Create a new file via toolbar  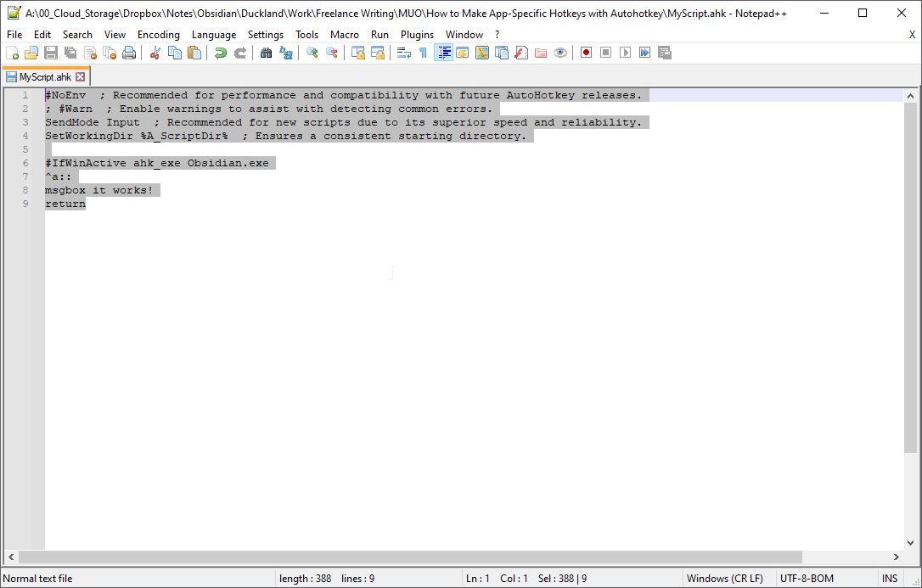coord(13,53)
